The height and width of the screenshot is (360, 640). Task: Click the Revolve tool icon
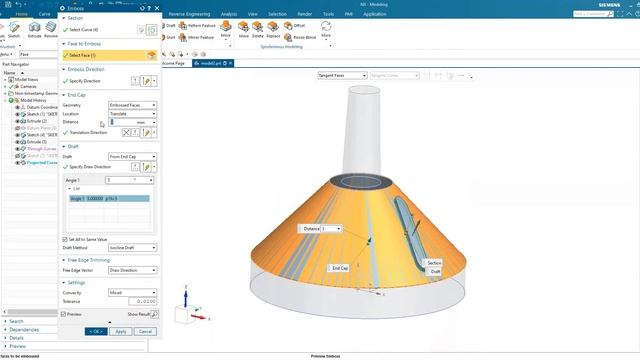point(51,27)
